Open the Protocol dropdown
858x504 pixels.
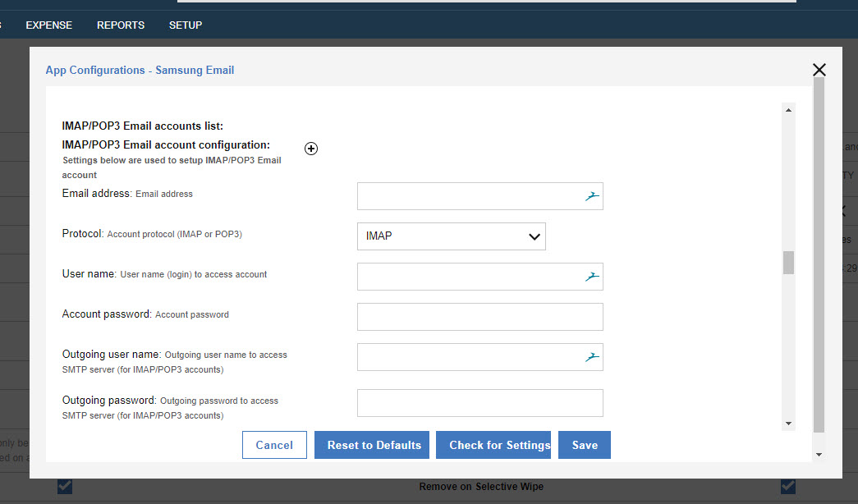tap(452, 236)
